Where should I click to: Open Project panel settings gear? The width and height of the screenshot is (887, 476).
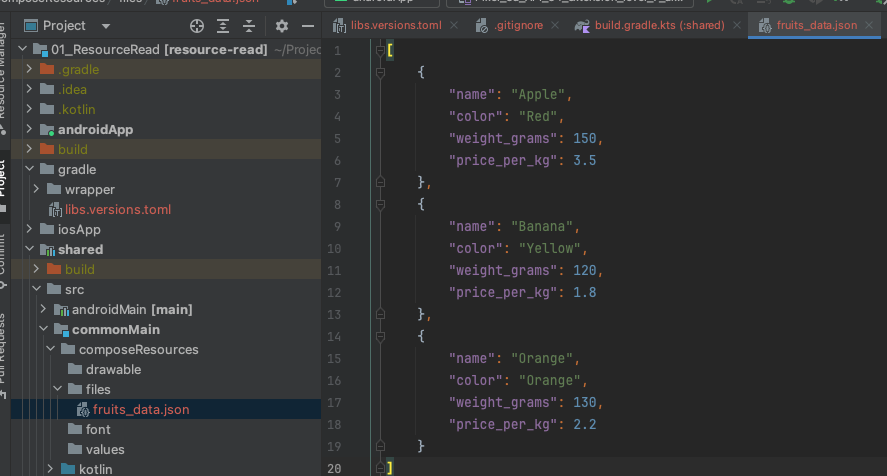(x=282, y=25)
